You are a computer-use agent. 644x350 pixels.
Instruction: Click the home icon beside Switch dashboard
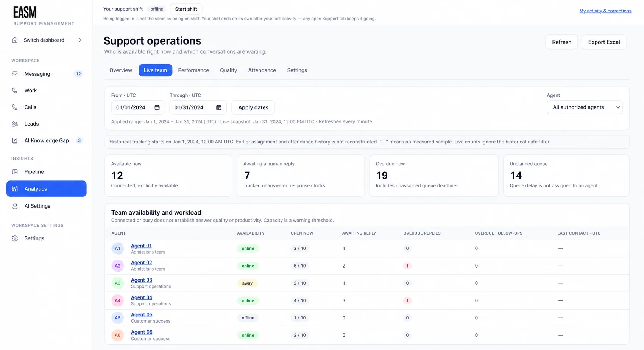[15, 40]
